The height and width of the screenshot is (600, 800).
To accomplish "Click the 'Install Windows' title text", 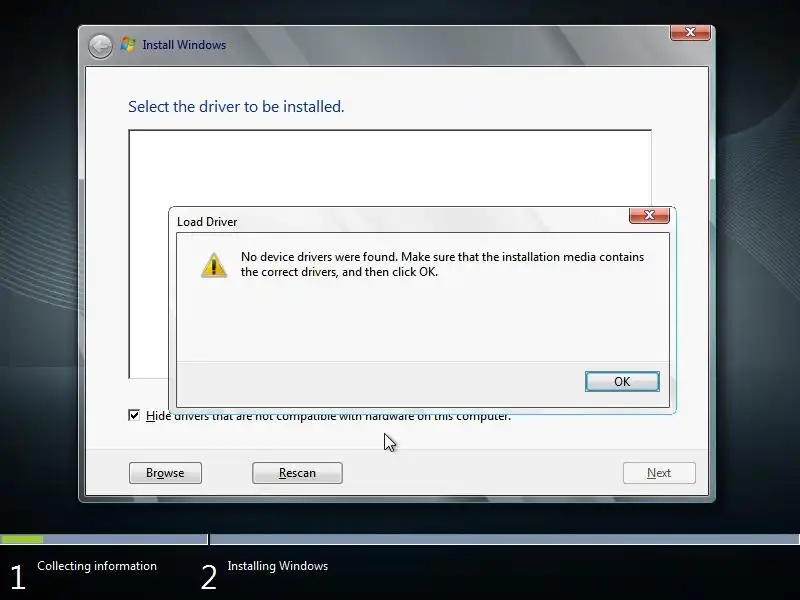I will pos(184,45).
